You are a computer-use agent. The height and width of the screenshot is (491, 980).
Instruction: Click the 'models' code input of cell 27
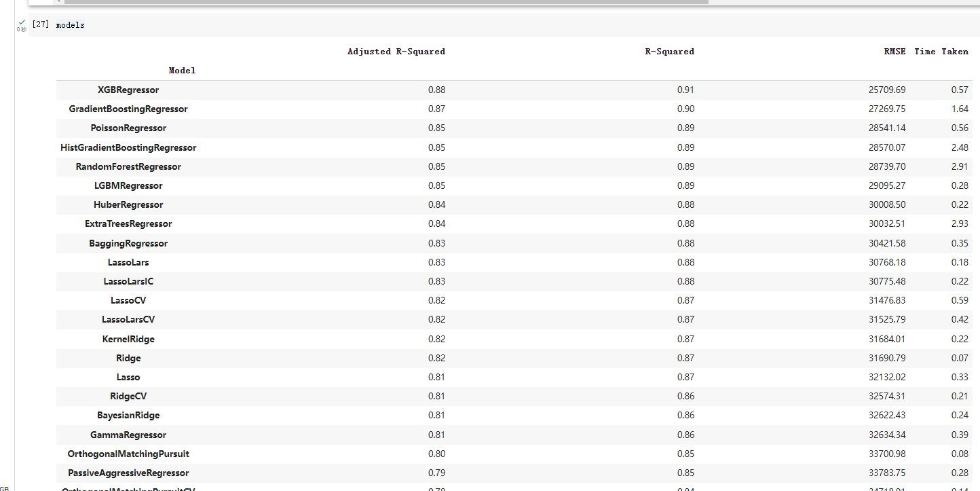point(71,25)
